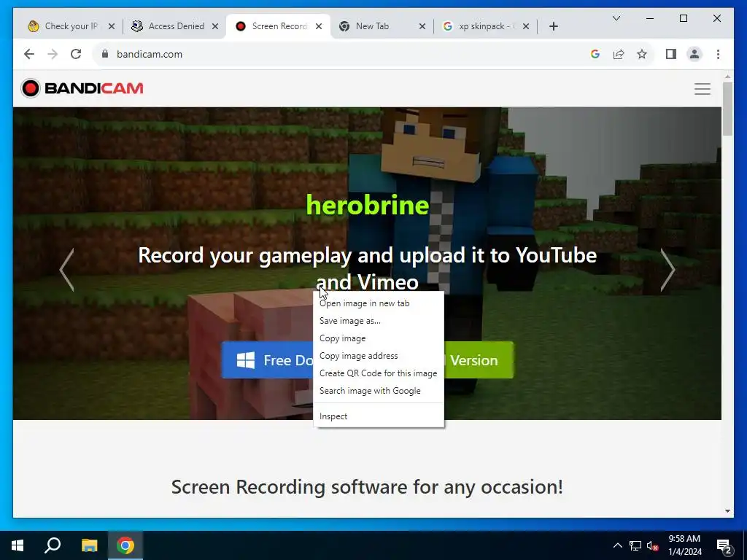Click the blue Free Download button

[267, 360]
